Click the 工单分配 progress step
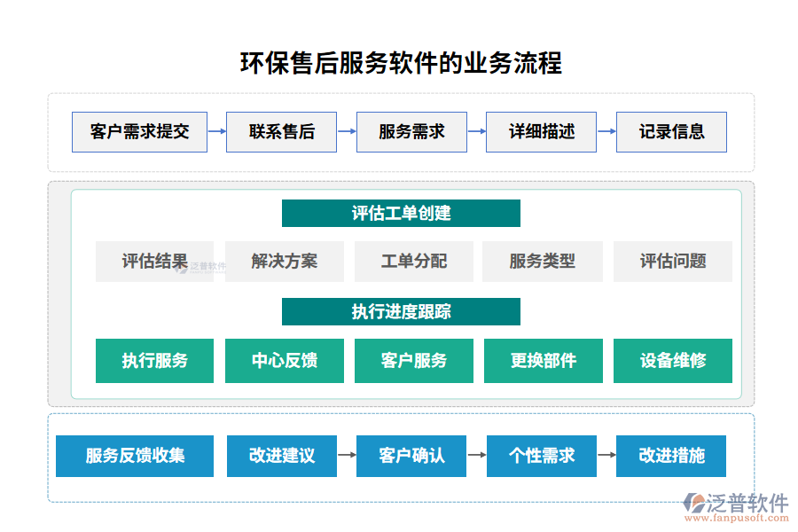 click(x=413, y=262)
